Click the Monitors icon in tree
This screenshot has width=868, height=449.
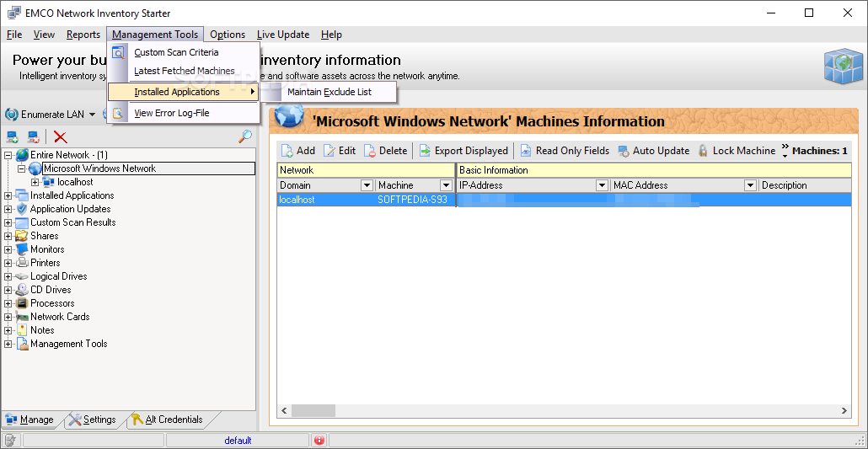point(22,249)
